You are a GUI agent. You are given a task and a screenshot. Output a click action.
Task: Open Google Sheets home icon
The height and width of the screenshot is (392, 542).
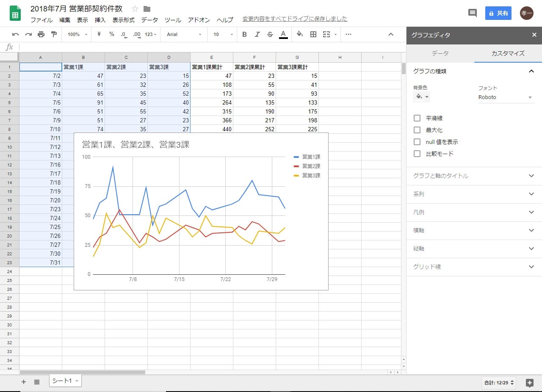(x=15, y=13)
